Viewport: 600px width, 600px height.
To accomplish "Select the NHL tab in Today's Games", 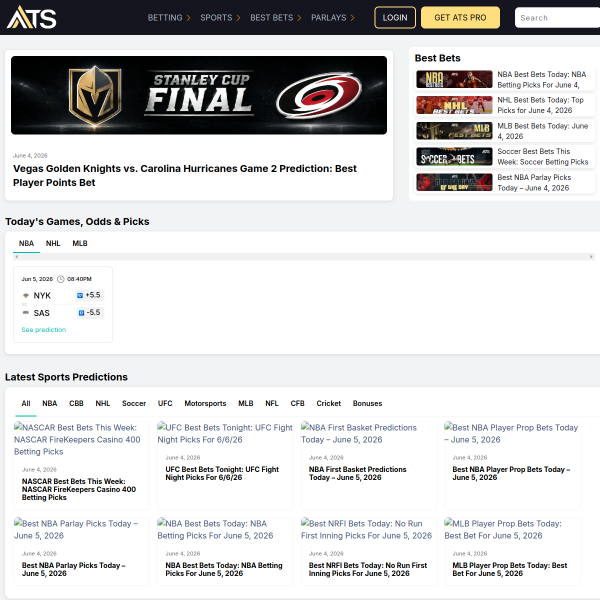I will (53, 243).
